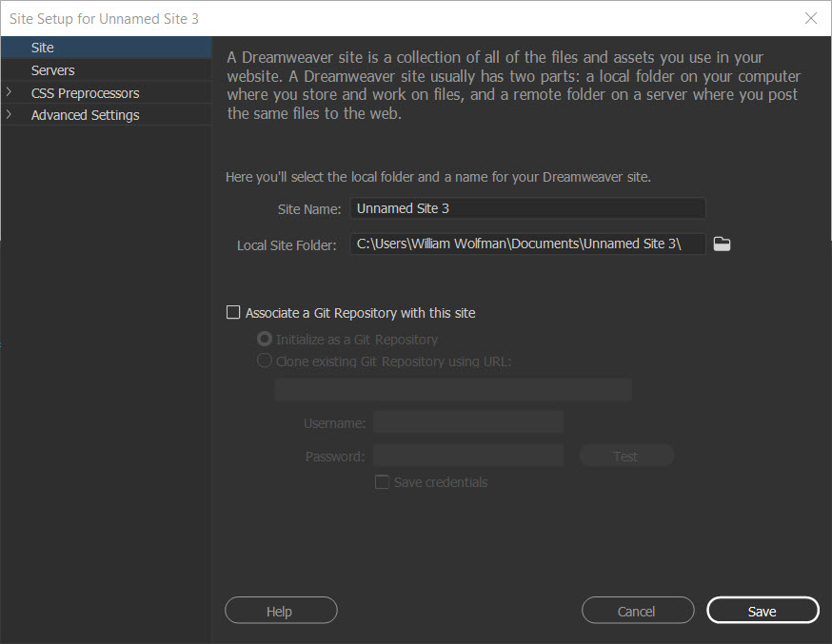The width and height of the screenshot is (832, 644).
Task: Click the Local Site Folder label
Action: [287, 245]
